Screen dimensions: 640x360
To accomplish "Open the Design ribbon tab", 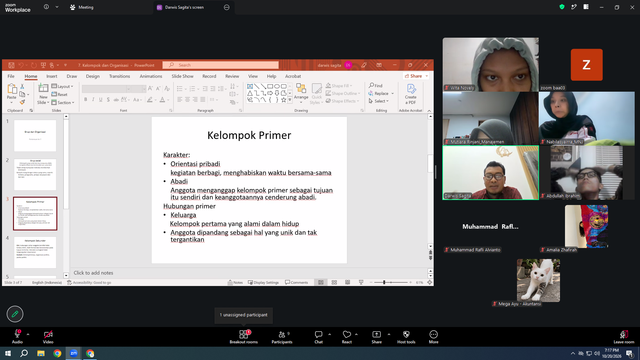I will [x=93, y=76].
